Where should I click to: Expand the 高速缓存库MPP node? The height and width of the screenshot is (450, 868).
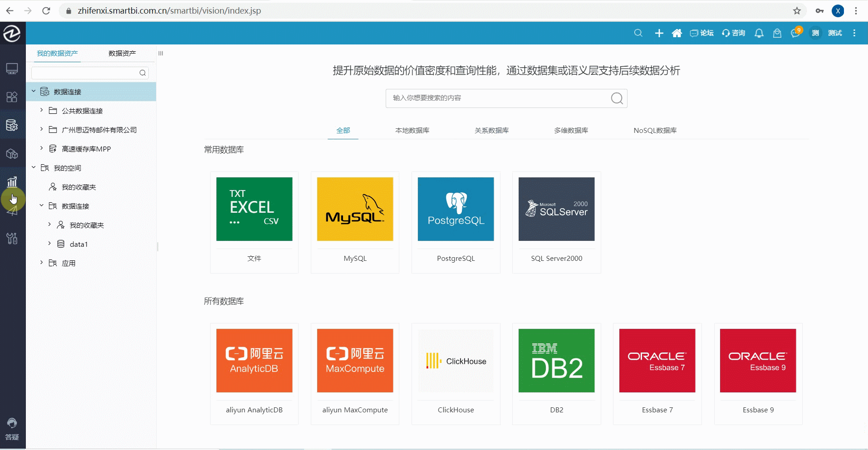(x=41, y=148)
